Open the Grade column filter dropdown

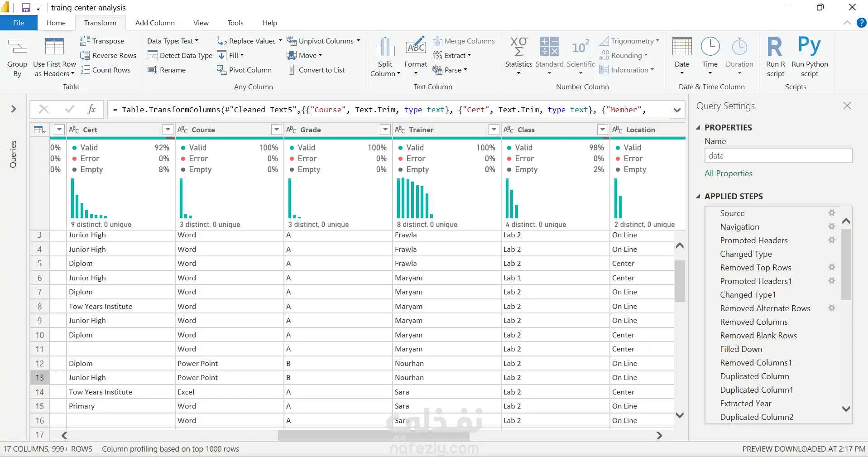(x=385, y=130)
